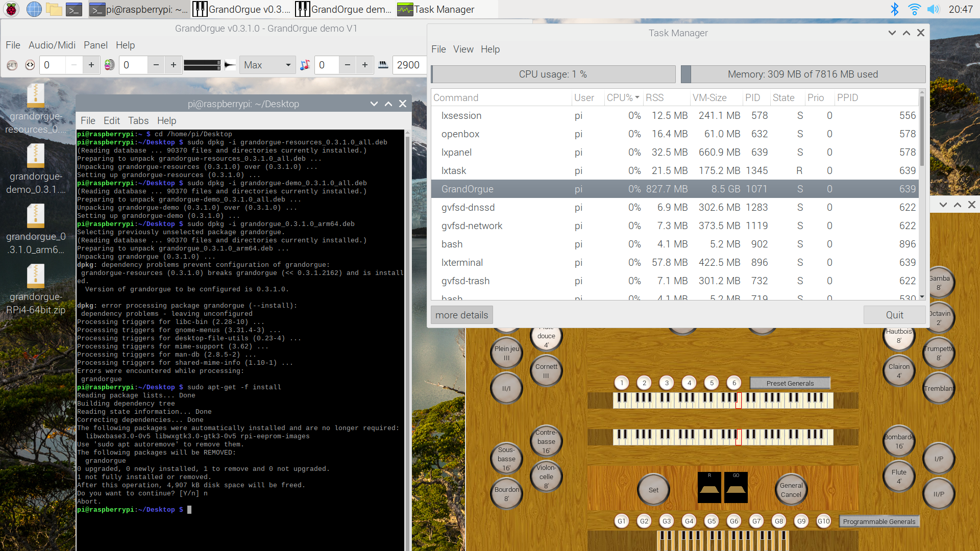The width and height of the screenshot is (980, 551).
Task: Launch terminal from the taskbar launcher
Action: click(x=75, y=9)
